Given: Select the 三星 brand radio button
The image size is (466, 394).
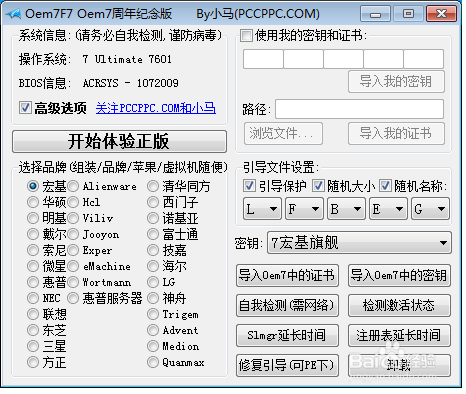Looking at the screenshot, I should coord(33,346).
